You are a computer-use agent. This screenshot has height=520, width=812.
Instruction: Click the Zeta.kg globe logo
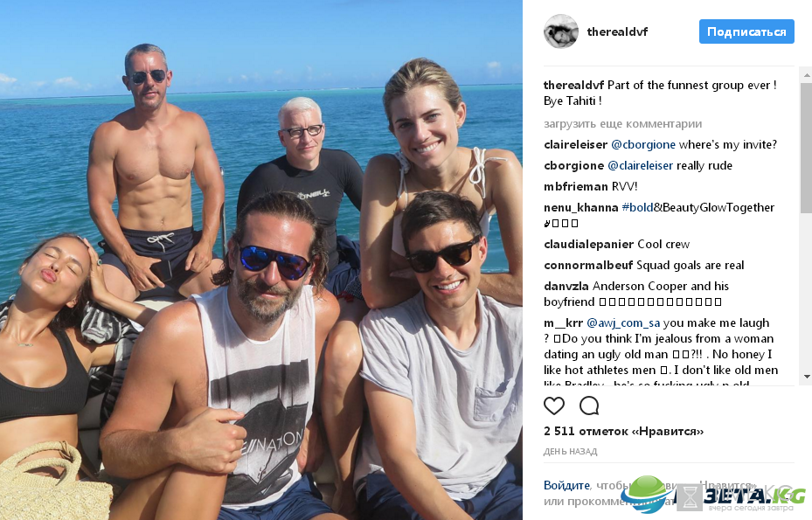[x=645, y=495]
